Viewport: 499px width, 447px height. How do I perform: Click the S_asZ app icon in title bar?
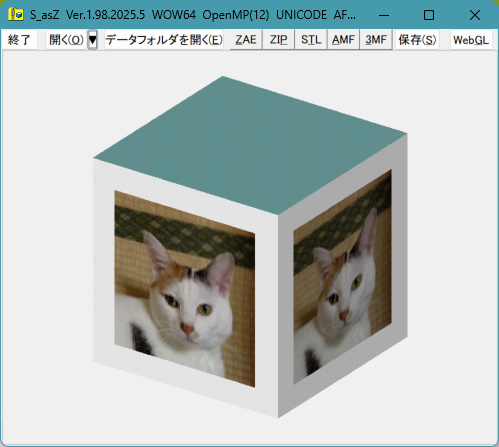coord(16,15)
